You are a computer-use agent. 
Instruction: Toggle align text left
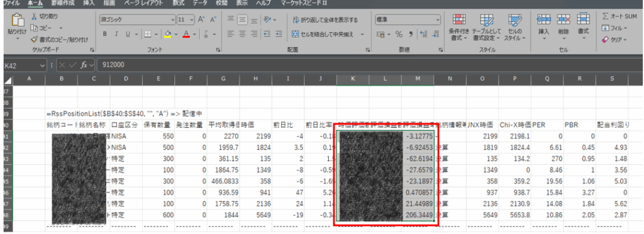(x=231, y=34)
